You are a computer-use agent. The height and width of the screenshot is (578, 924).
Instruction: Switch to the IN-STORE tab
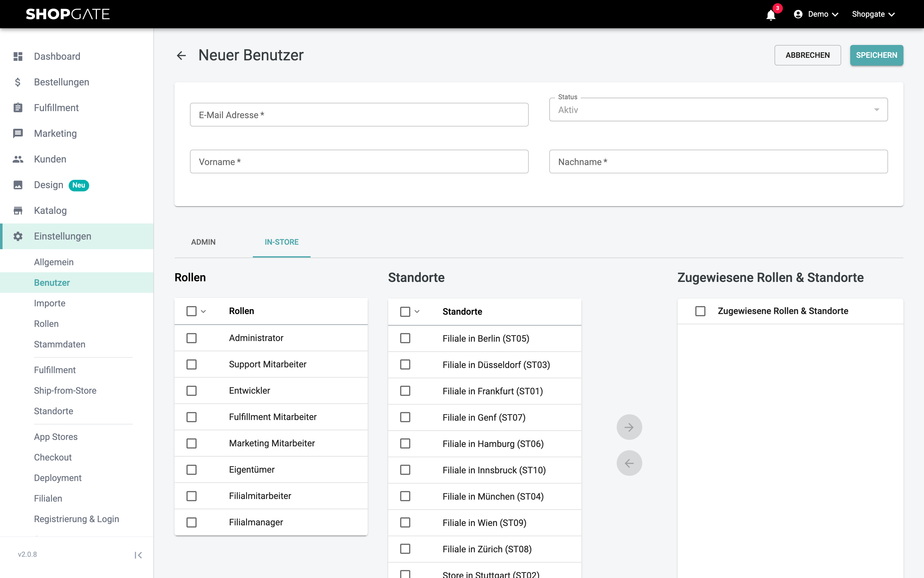(281, 242)
